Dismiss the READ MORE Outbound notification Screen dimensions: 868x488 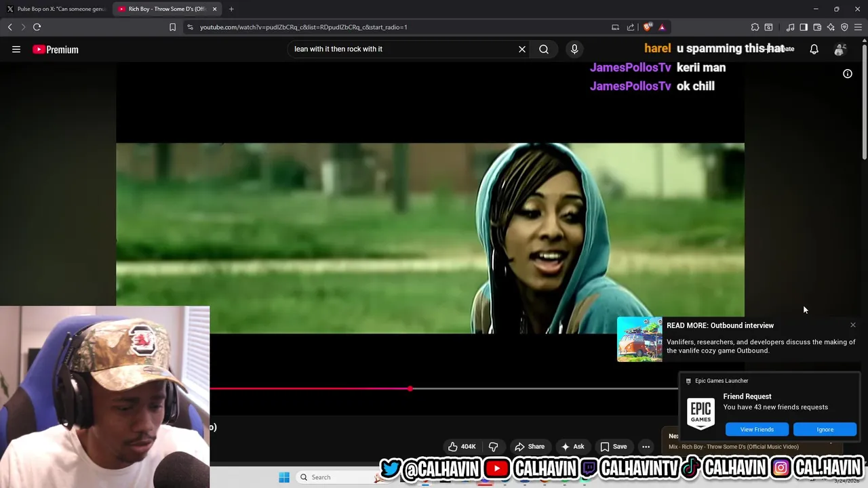click(853, 325)
